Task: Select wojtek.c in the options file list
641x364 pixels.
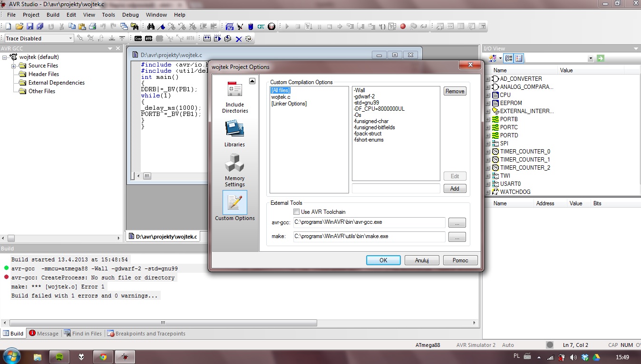Action: click(x=281, y=97)
